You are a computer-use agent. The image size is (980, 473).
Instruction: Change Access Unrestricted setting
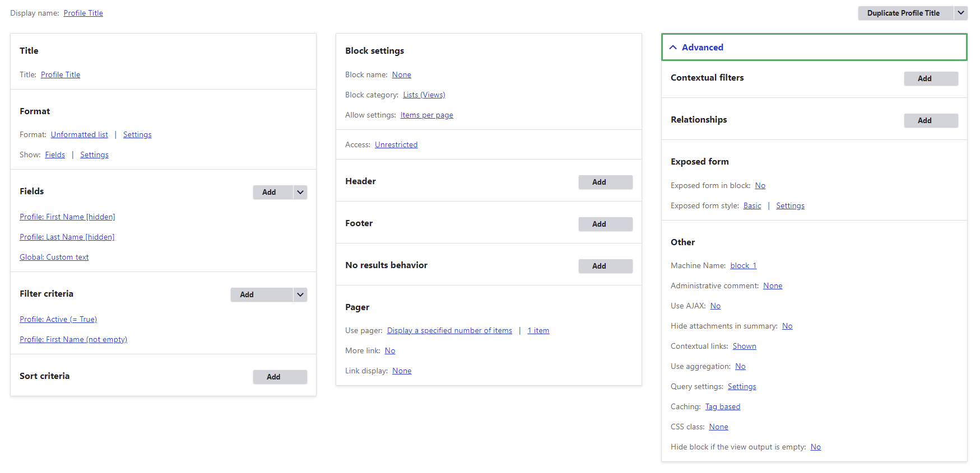point(396,144)
